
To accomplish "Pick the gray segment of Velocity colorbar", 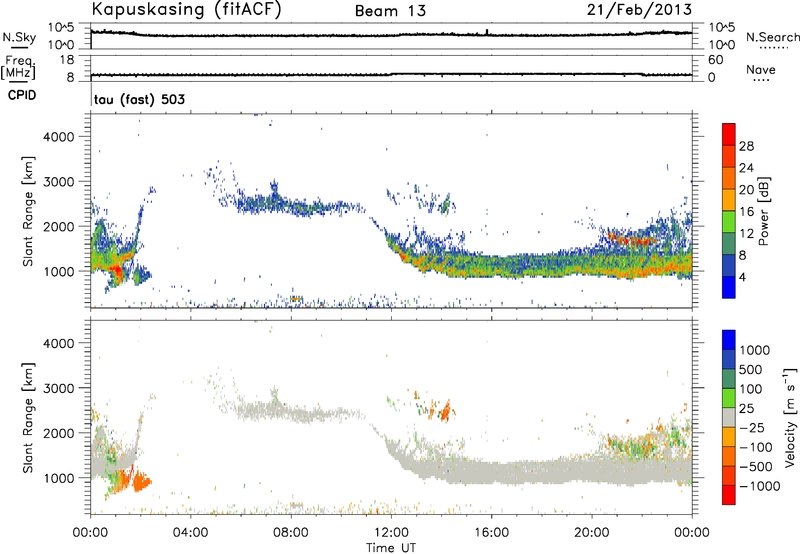I will [x=729, y=418].
